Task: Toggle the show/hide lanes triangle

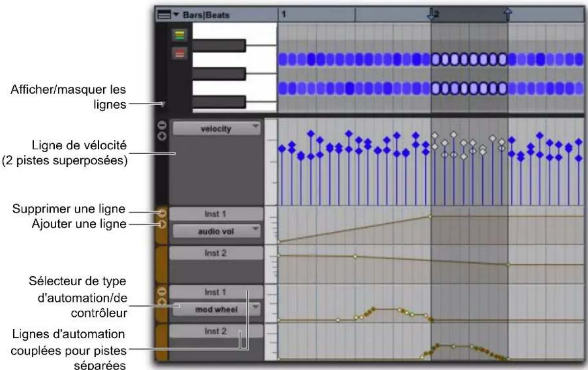Action: pos(164,104)
